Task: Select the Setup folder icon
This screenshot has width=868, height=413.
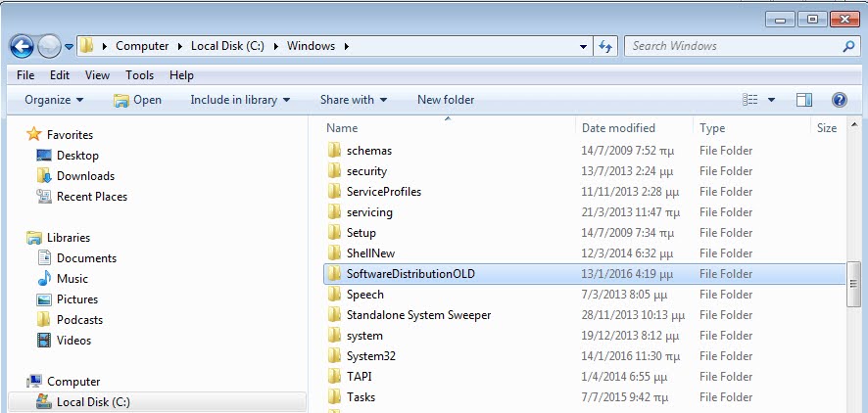Action: click(x=334, y=232)
